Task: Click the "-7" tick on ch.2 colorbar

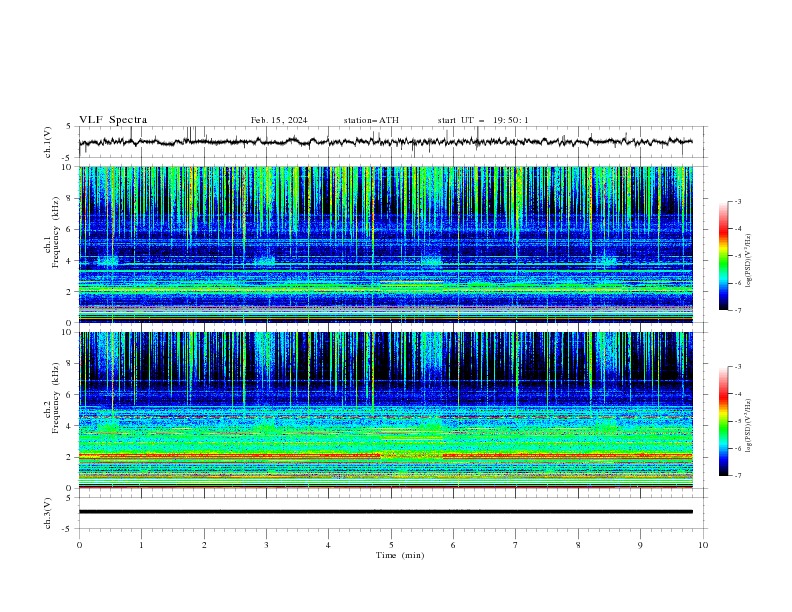Action: pos(737,475)
